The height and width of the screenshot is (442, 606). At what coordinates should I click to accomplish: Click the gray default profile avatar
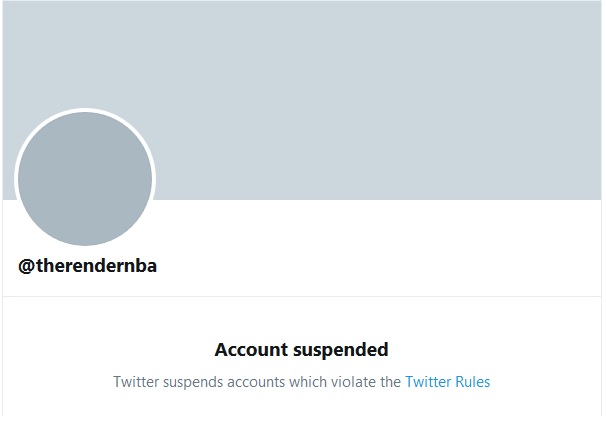[85, 180]
